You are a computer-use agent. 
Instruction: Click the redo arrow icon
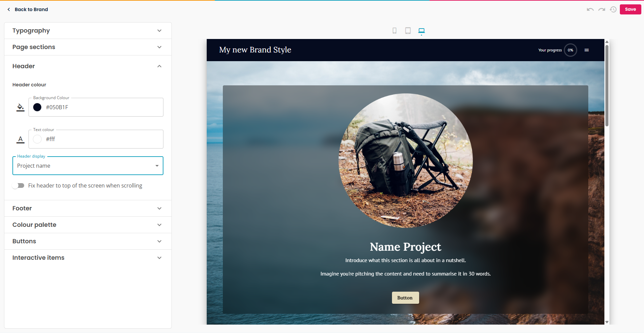(x=602, y=9)
